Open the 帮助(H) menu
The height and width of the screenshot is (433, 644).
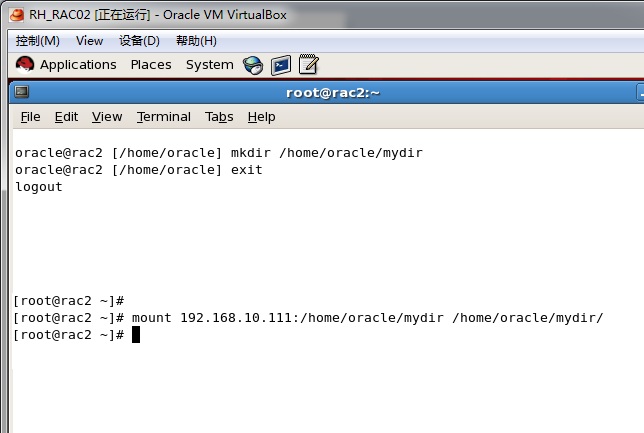click(196, 41)
